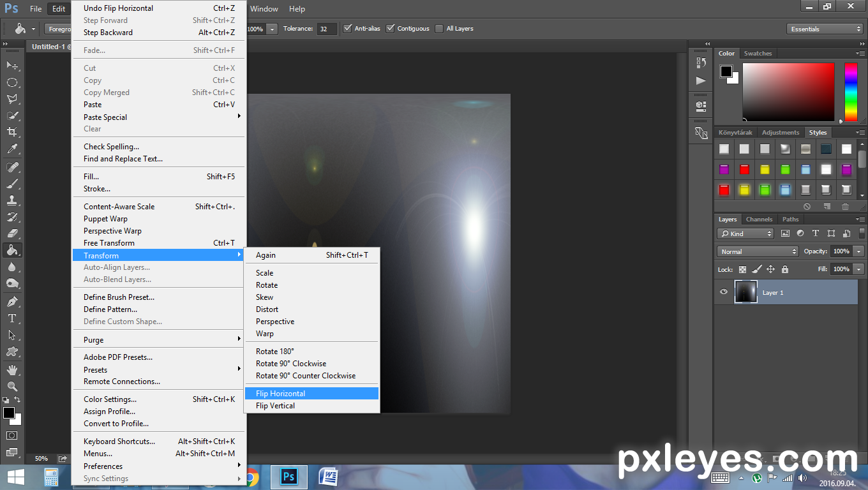Screen dimensions: 868x490
Task: Select the Pen tool
Action: pyautogui.click(x=12, y=301)
